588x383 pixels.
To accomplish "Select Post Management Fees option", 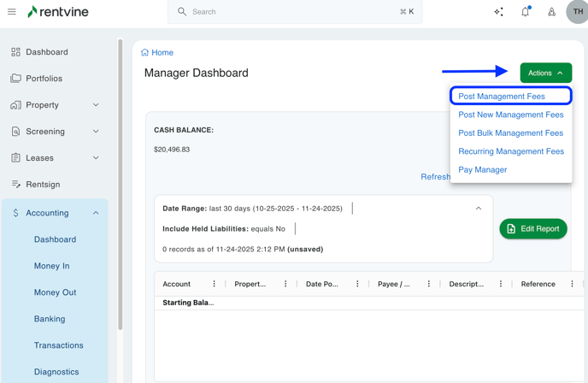I will pyautogui.click(x=502, y=97).
